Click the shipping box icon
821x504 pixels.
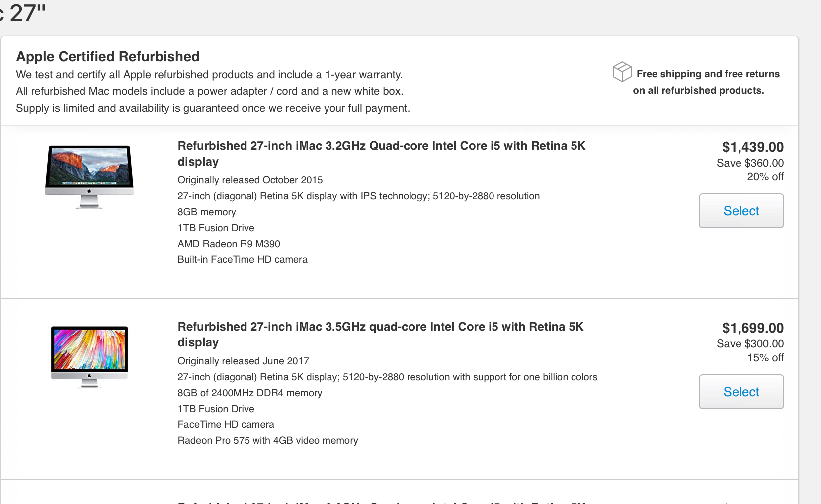click(622, 72)
